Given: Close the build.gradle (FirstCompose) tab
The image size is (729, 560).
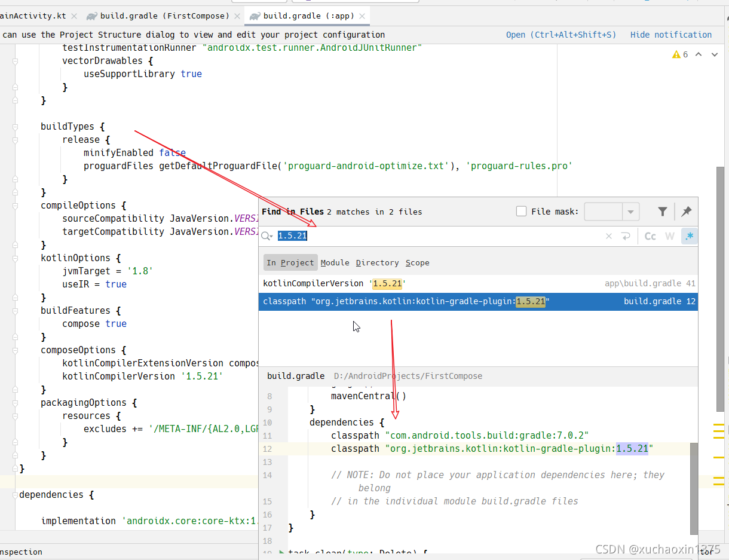Looking at the screenshot, I should click(x=237, y=16).
